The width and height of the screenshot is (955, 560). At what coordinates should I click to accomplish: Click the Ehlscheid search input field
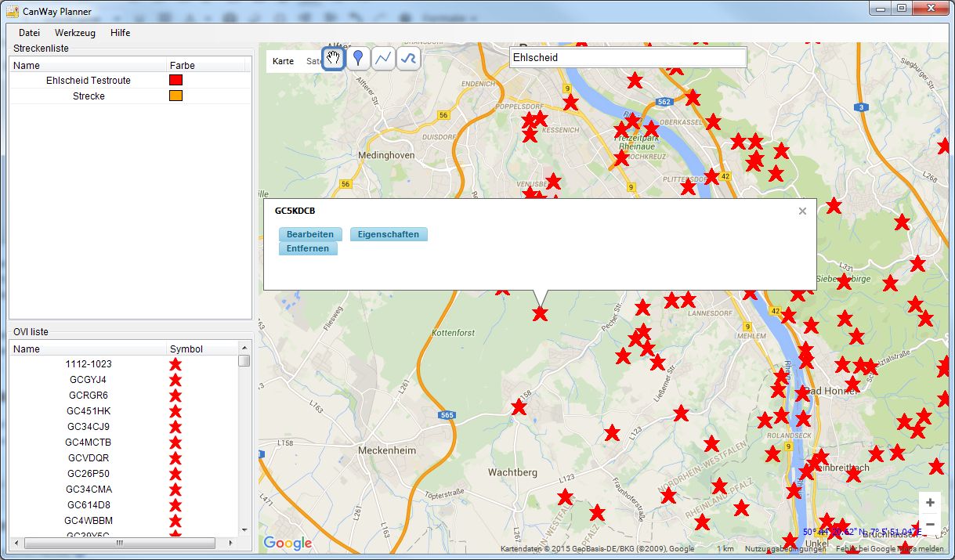tap(627, 57)
